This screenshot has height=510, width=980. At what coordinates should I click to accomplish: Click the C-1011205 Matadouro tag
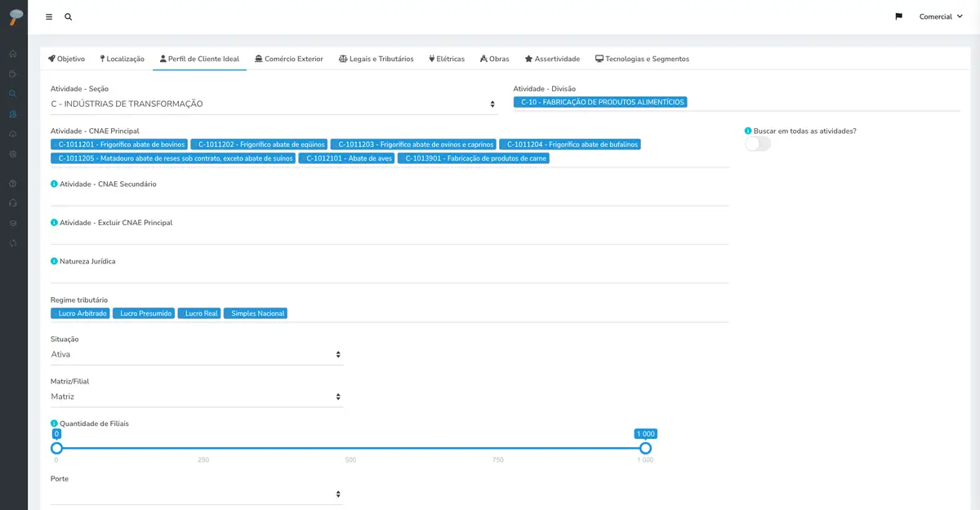173,158
